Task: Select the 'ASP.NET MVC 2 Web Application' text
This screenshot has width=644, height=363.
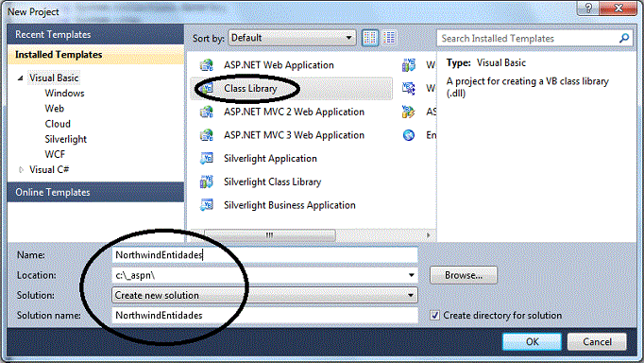Action: [x=294, y=112]
